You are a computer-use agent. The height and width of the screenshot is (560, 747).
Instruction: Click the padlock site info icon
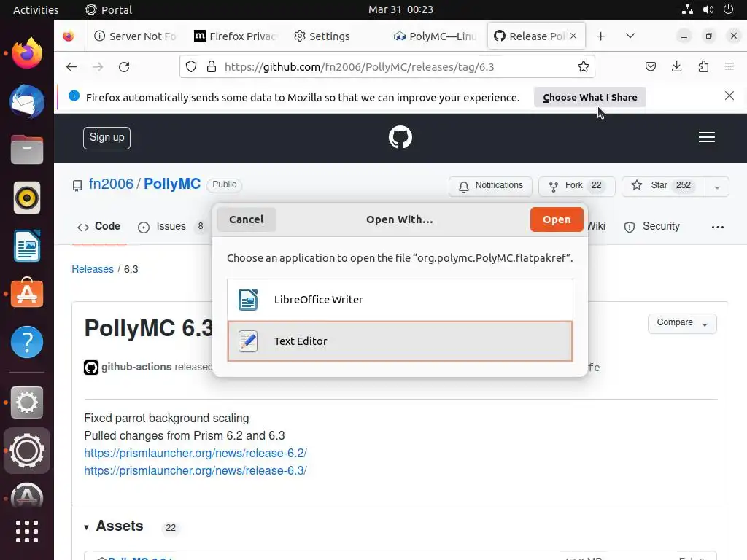click(212, 66)
